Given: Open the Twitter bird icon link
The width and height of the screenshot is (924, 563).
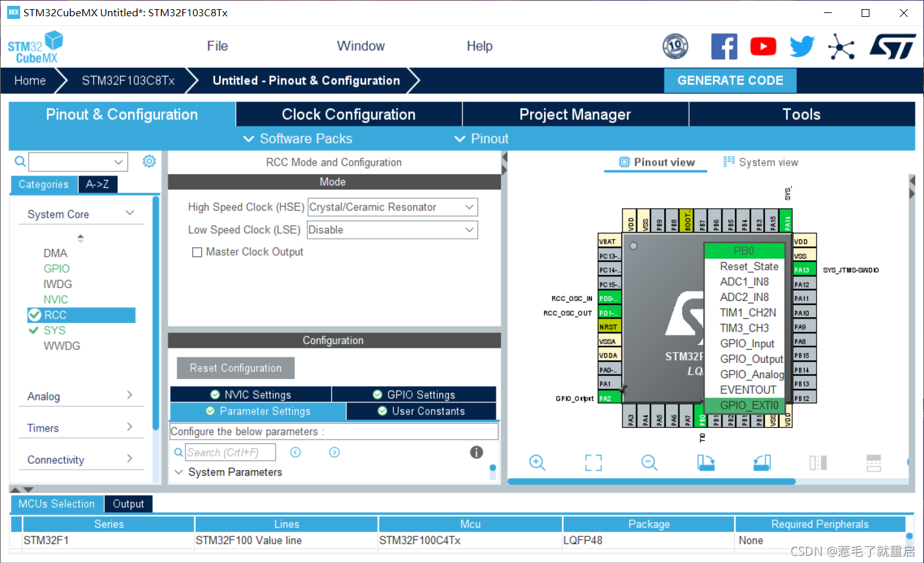Looking at the screenshot, I should click(802, 46).
